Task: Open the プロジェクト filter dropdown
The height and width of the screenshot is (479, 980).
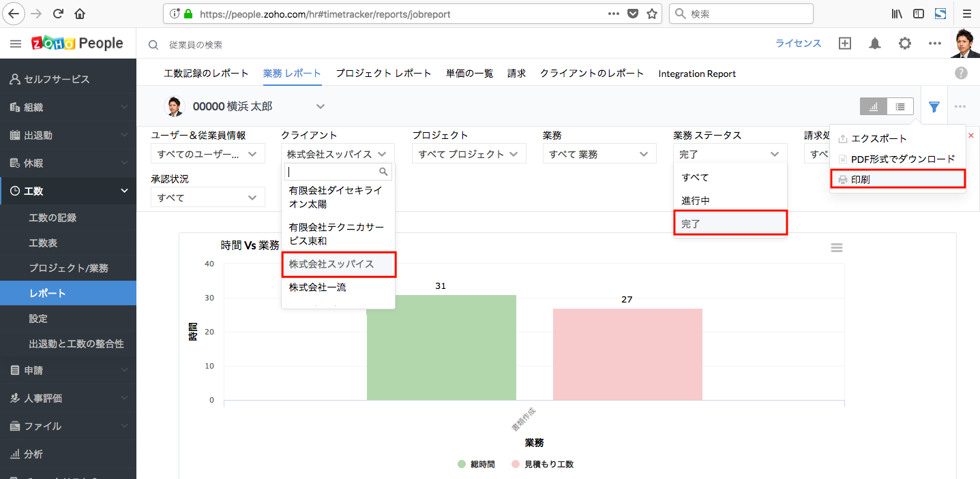Action: pyautogui.click(x=469, y=154)
